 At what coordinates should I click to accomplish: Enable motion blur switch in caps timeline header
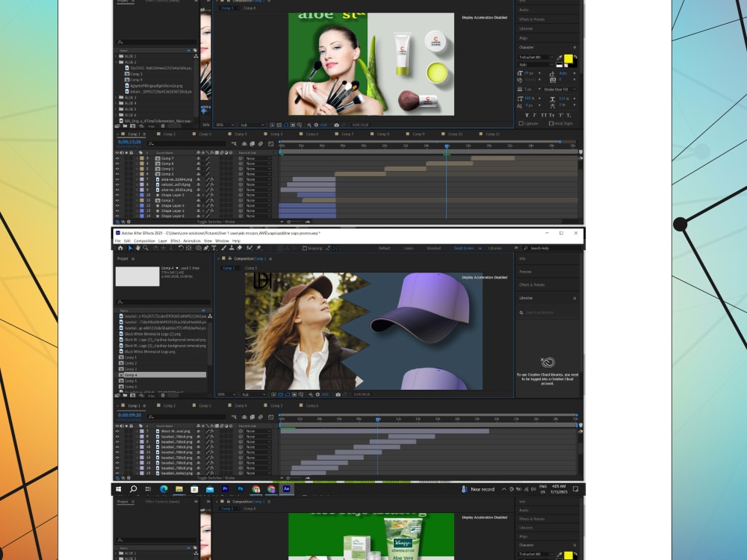(261, 417)
